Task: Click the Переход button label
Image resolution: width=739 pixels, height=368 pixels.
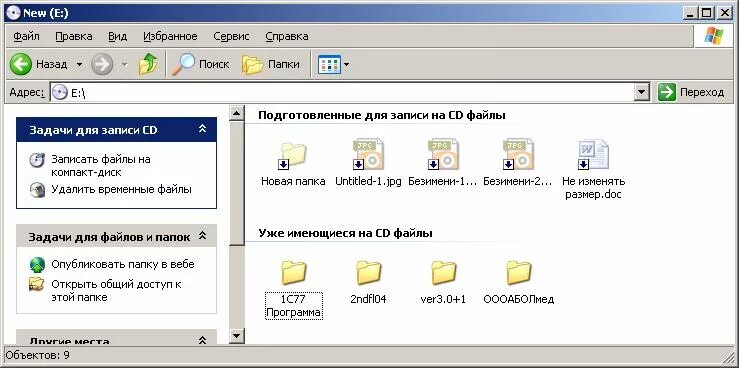Action: [x=702, y=92]
